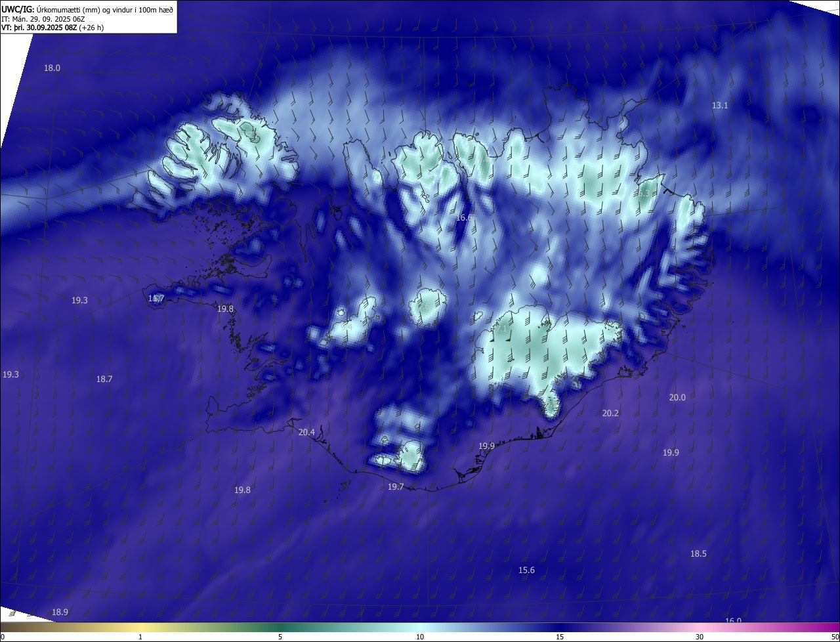Click the map value 18.9

click(x=60, y=612)
